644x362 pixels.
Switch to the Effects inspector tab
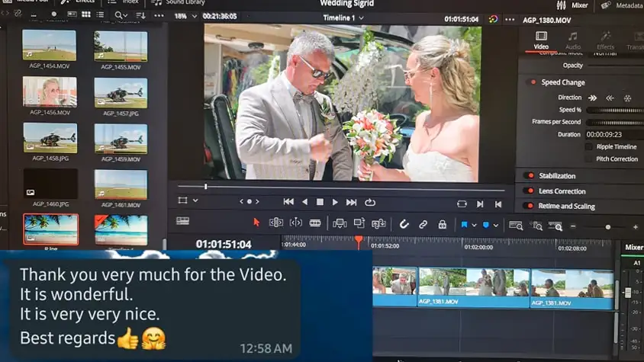pos(605,41)
